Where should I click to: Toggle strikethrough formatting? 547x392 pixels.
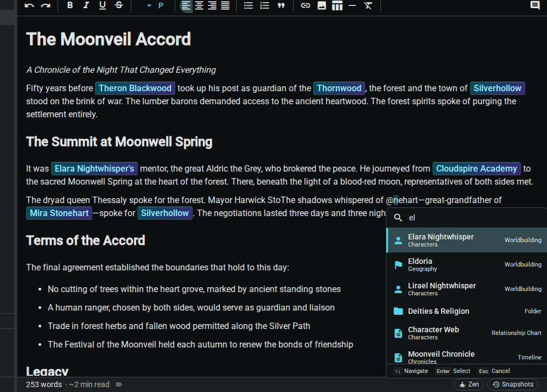[x=119, y=5]
